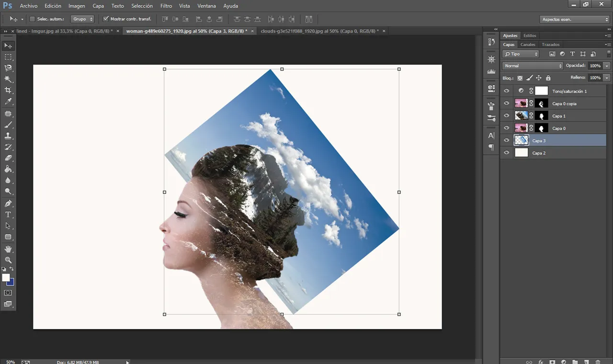Open the Filtro menu
This screenshot has width=613, height=364.
pyautogui.click(x=166, y=6)
